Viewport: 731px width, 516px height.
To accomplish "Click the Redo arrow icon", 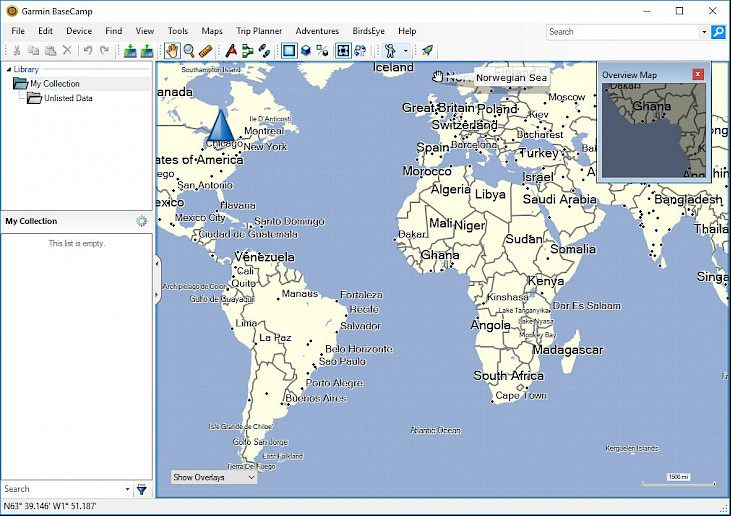I will coord(104,50).
